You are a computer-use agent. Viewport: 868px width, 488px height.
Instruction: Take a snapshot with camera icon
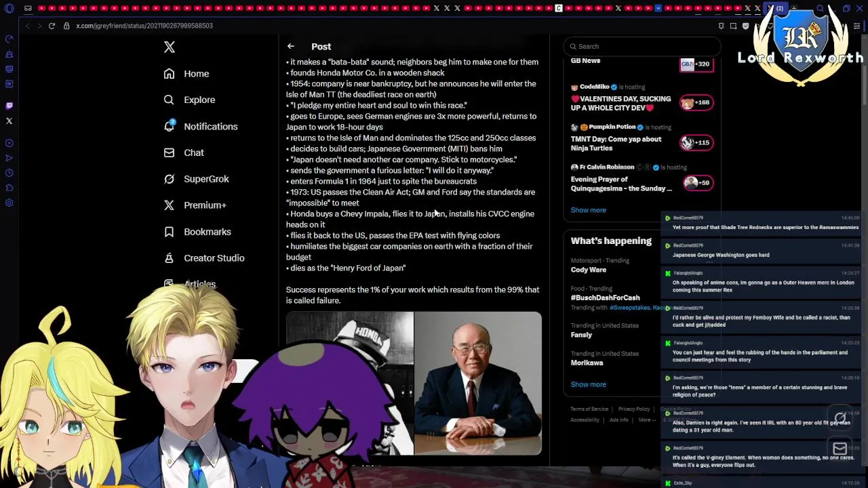(733, 26)
